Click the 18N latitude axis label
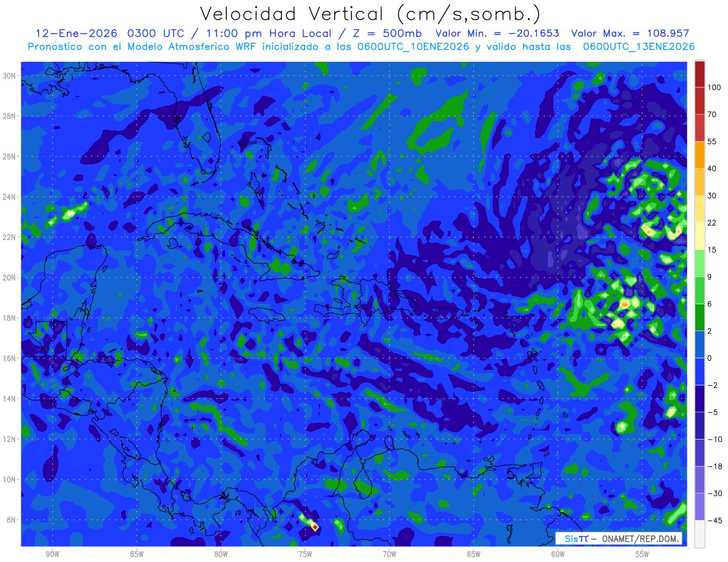 point(10,318)
